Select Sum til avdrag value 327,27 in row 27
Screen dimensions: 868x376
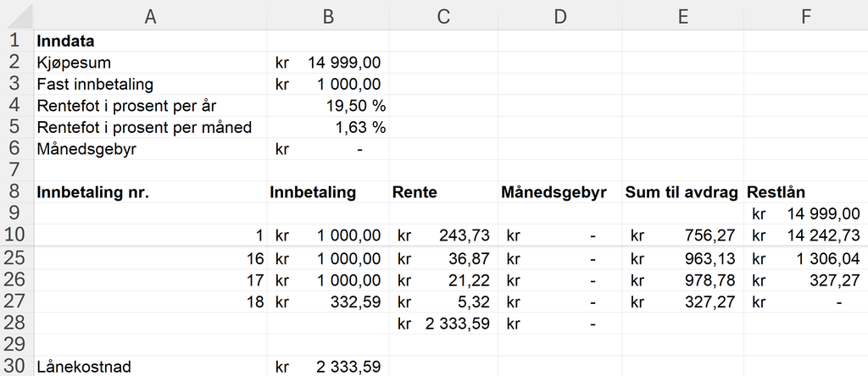point(683,301)
